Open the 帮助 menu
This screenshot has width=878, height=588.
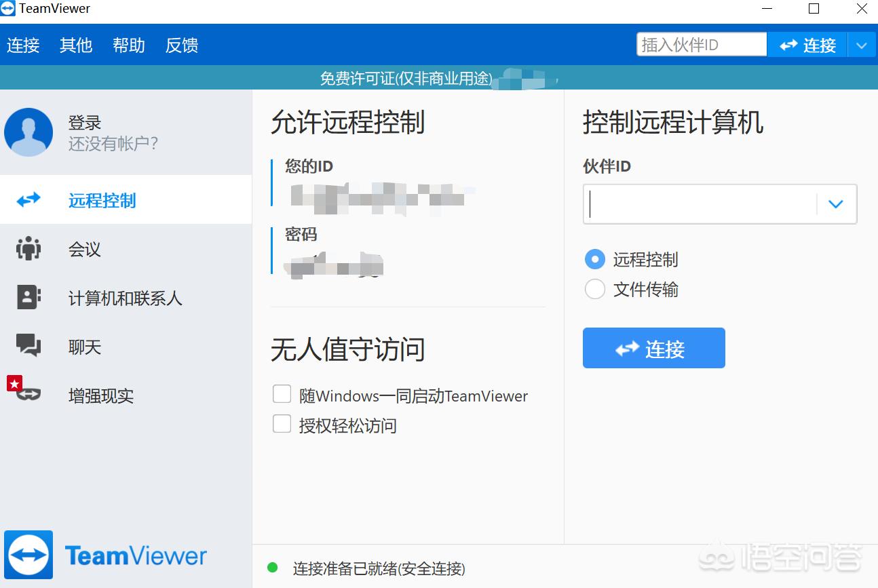pos(128,45)
